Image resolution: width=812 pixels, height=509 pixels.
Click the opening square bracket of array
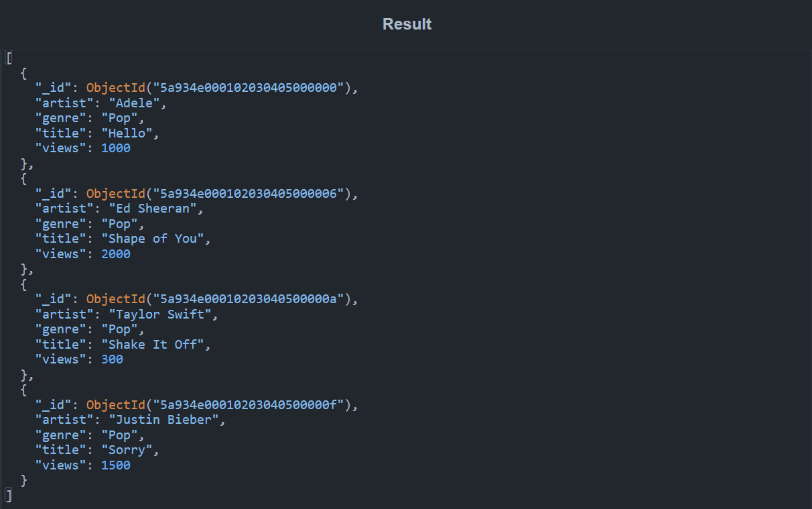click(x=8, y=58)
